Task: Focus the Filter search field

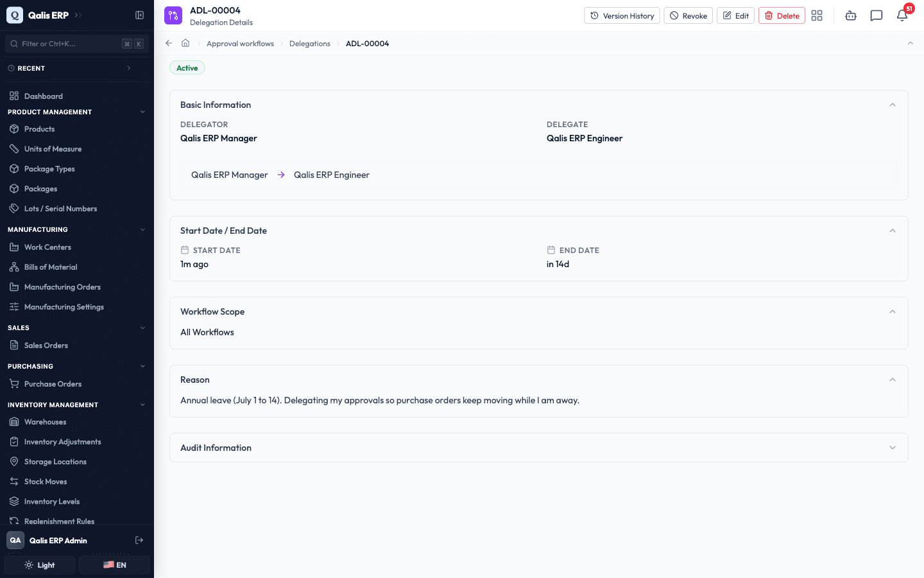Action: [x=77, y=44]
